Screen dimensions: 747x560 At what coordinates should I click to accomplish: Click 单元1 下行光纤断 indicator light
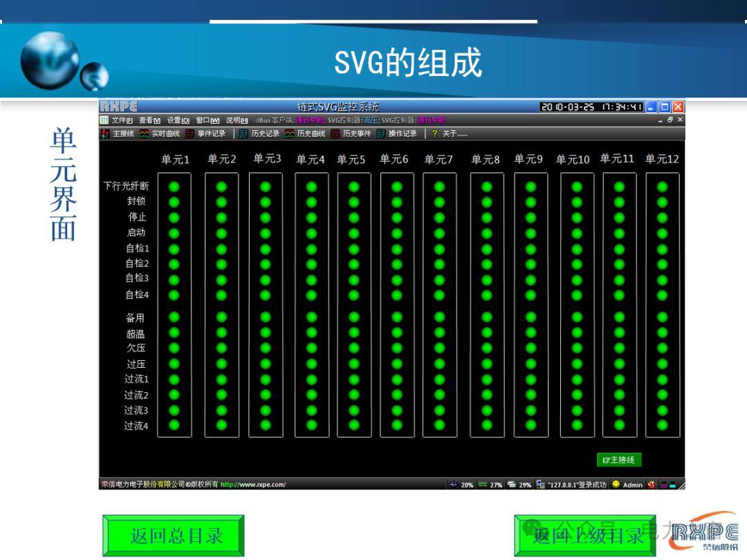pyautogui.click(x=174, y=186)
